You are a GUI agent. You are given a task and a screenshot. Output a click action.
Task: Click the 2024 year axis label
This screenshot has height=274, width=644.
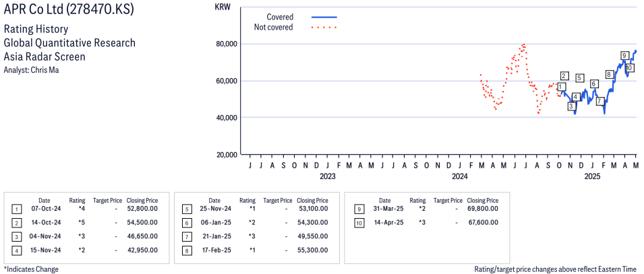460,177
